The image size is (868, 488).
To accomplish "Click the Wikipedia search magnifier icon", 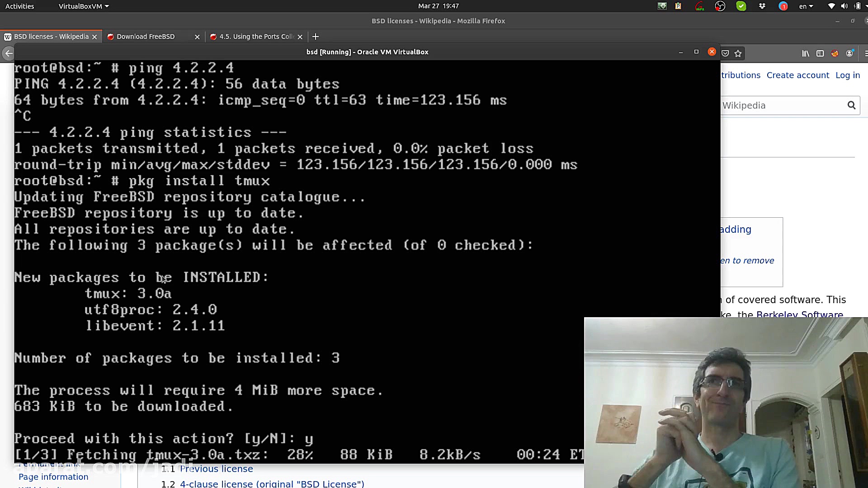I will pos(851,105).
